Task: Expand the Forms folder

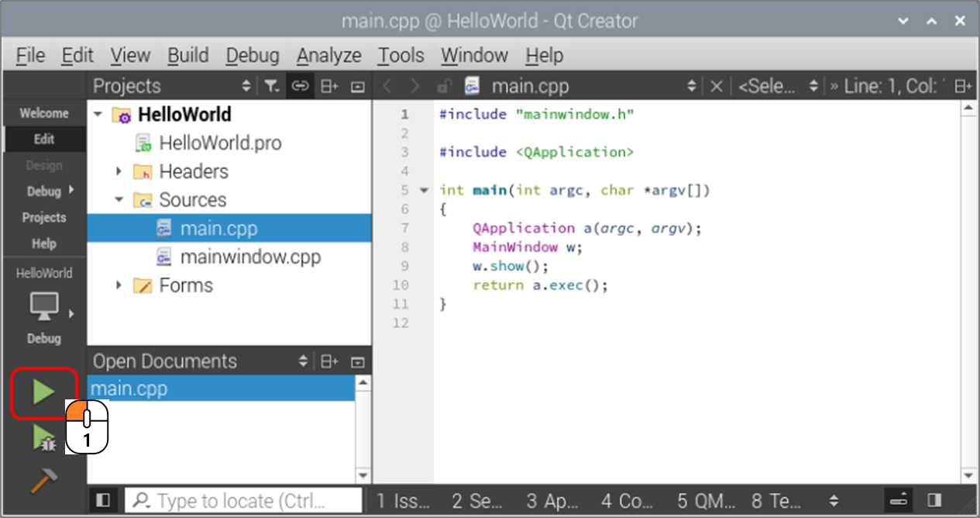Action: point(119,285)
